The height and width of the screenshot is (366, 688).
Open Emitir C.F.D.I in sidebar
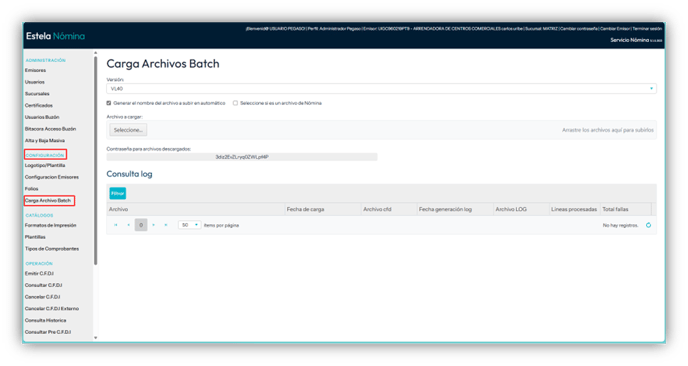click(39, 273)
